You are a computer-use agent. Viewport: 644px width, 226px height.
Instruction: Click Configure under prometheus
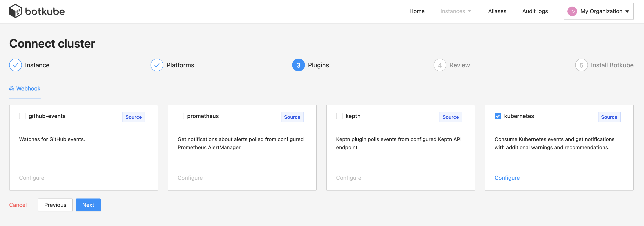(x=190, y=178)
